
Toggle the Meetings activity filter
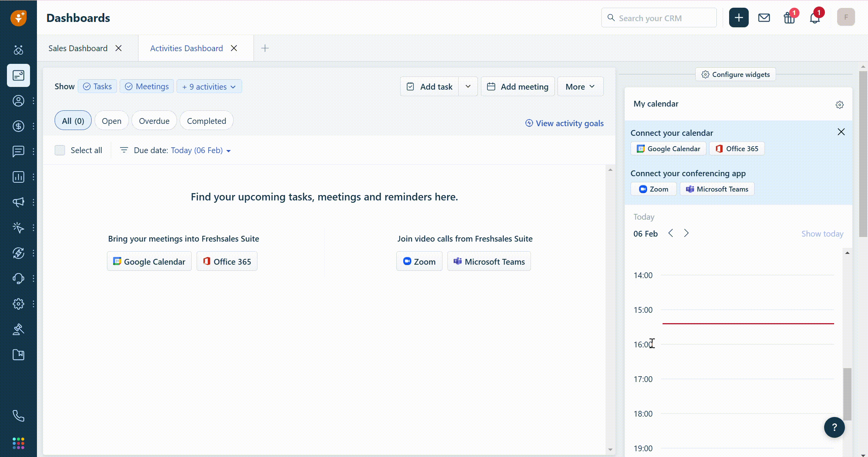coord(147,87)
